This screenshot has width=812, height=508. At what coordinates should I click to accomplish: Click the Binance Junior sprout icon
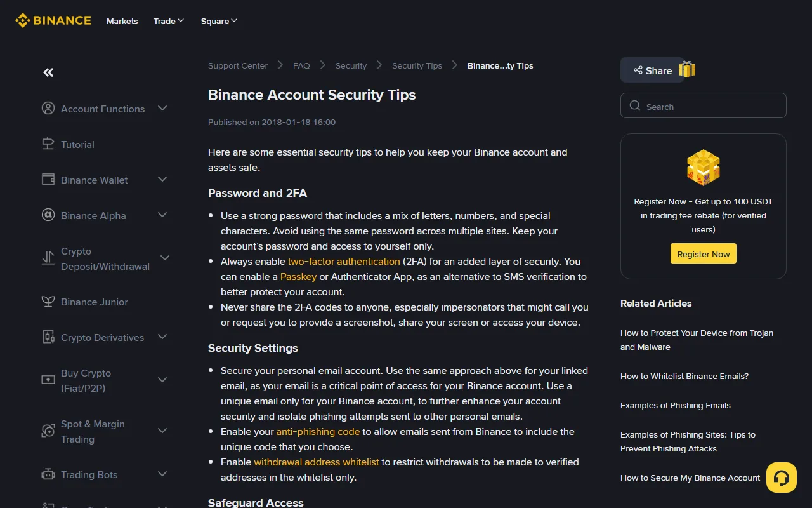48,302
